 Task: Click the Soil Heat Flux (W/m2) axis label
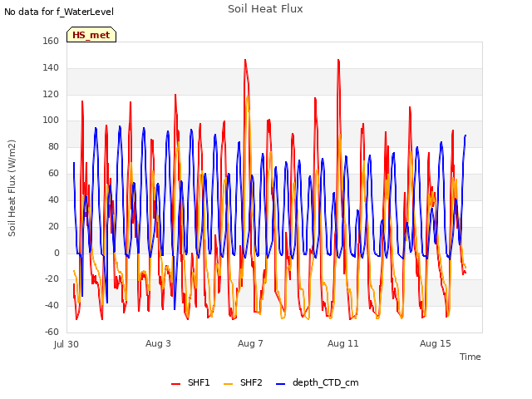tap(12, 188)
